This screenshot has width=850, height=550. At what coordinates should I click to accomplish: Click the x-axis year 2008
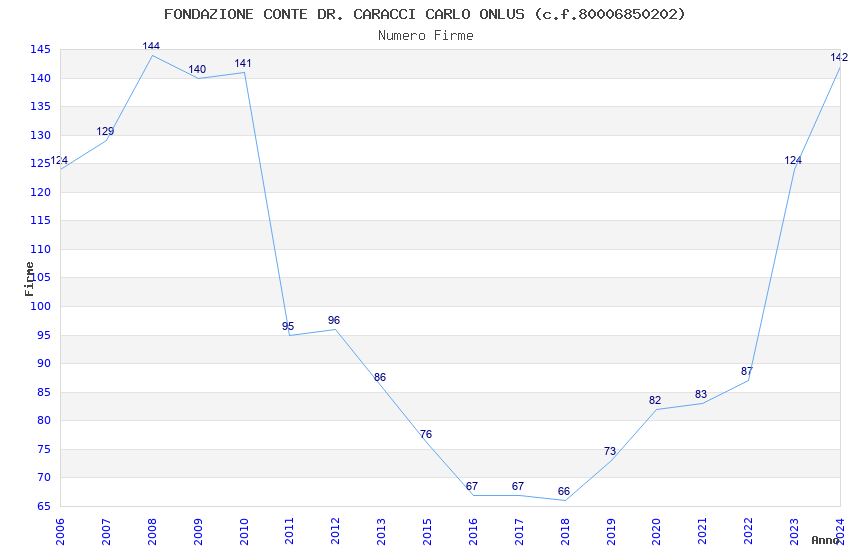152,532
